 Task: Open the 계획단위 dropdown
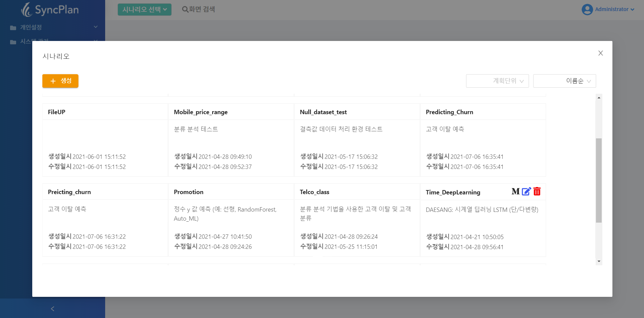(x=498, y=81)
